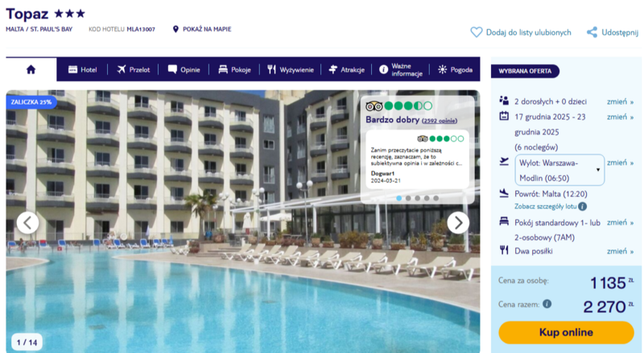Select second review carousel dot

pyautogui.click(x=408, y=198)
